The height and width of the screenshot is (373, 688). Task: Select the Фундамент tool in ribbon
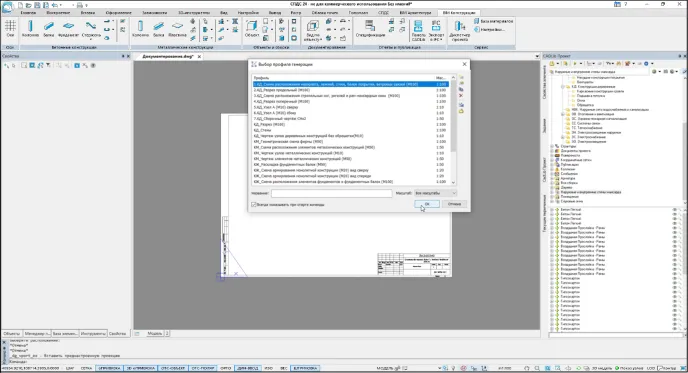click(68, 29)
